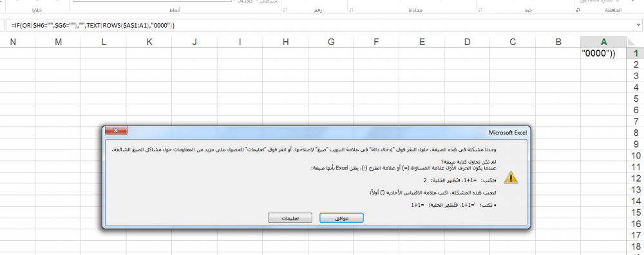Select column M header
644x255 pixels.
point(58,41)
